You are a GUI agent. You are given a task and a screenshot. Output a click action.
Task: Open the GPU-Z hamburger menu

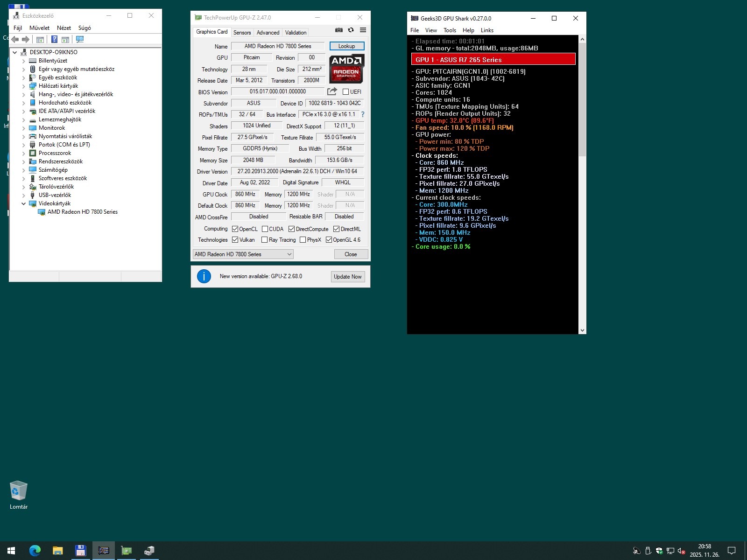(363, 30)
